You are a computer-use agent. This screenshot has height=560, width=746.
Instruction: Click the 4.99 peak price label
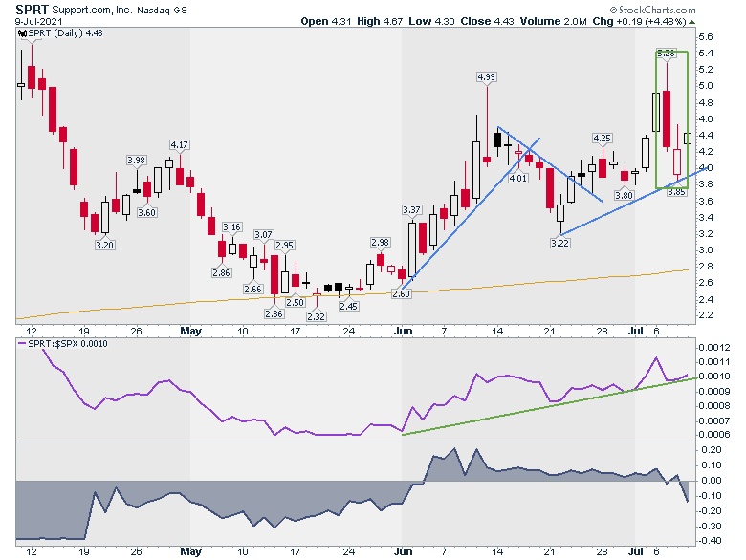tap(486, 77)
